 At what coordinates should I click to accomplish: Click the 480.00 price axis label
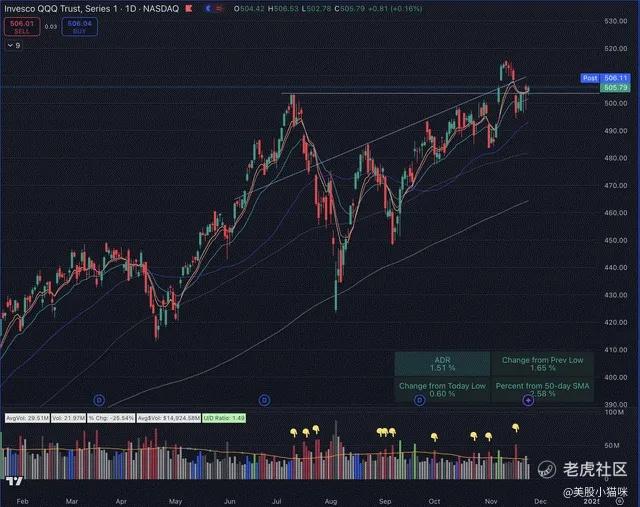(x=616, y=158)
